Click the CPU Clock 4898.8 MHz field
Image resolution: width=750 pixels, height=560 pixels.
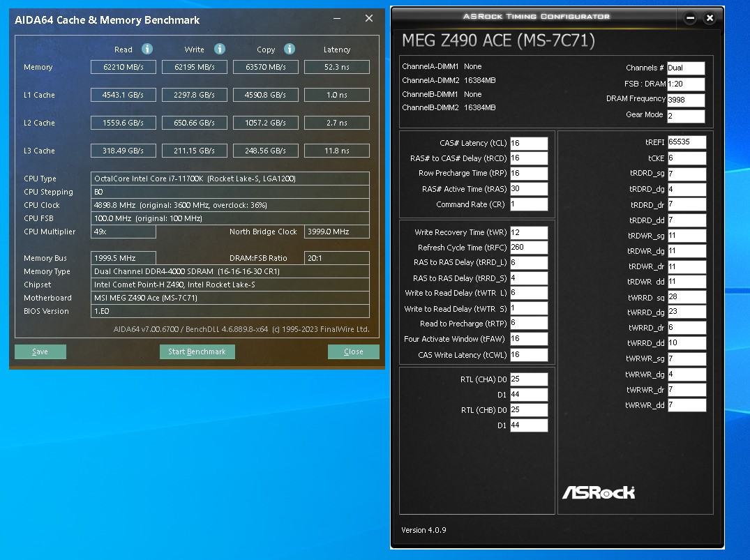tap(230, 205)
